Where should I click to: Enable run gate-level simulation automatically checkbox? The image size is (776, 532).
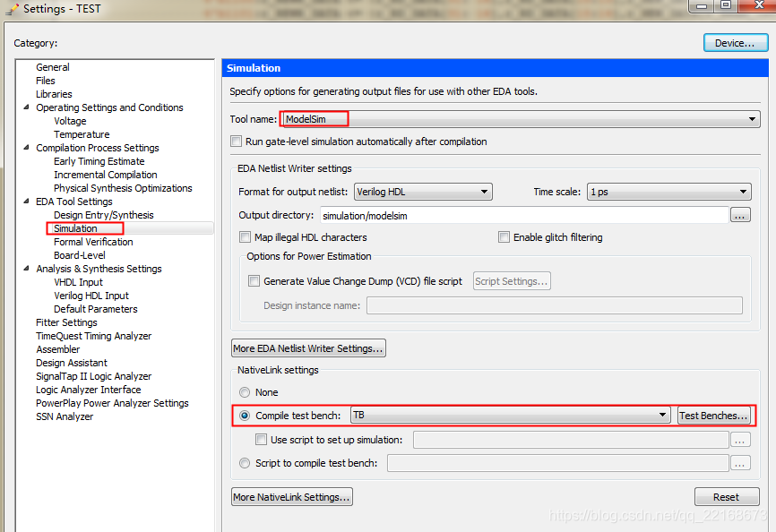pyautogui.click(x=237, y=142)
